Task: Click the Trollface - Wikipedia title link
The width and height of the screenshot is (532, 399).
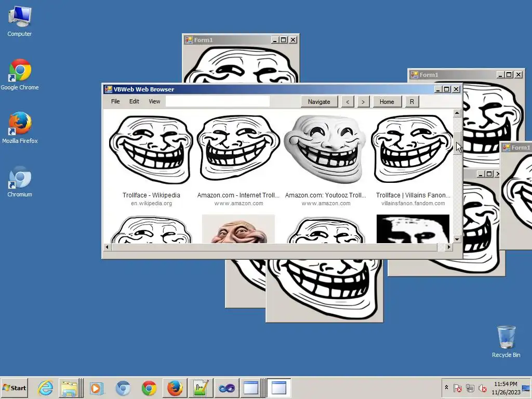Action: click(x=151, y=195)
